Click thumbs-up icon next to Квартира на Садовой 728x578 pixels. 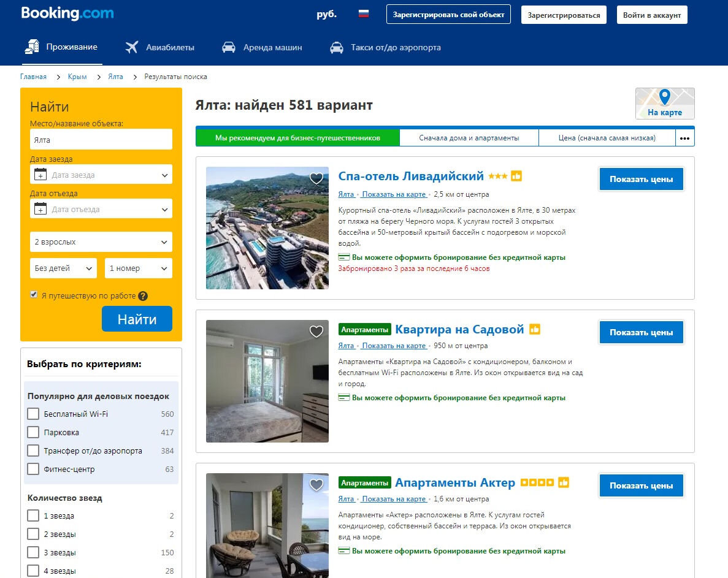tap(535, 329)
